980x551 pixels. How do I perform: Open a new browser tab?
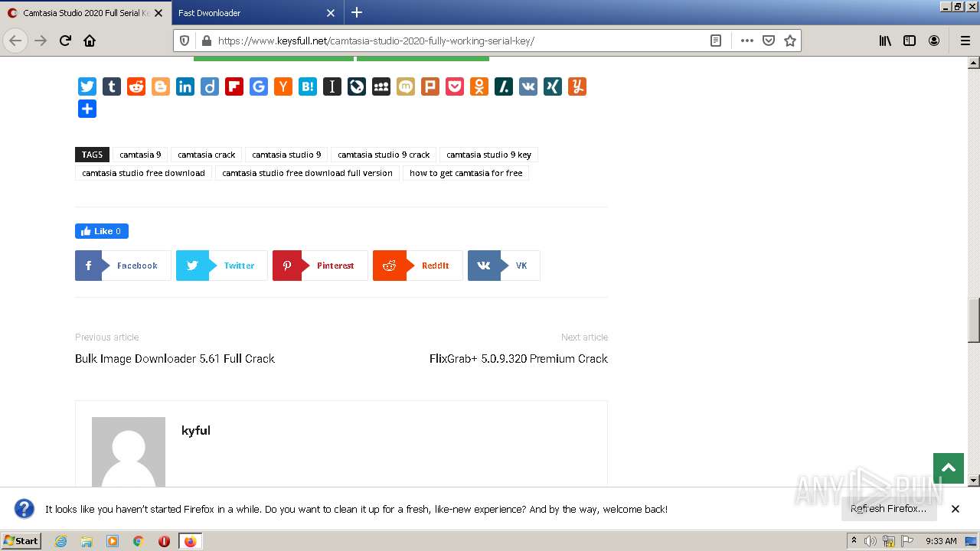[x=357, y=12]
